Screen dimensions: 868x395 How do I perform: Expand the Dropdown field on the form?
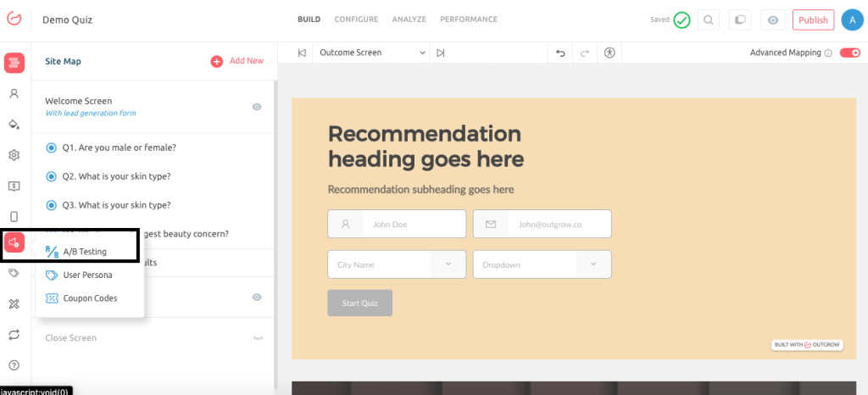[x=542, y=264]
